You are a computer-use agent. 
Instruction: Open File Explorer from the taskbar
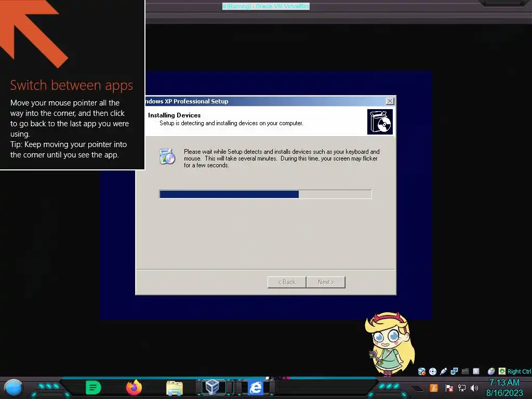click(175, 388)
